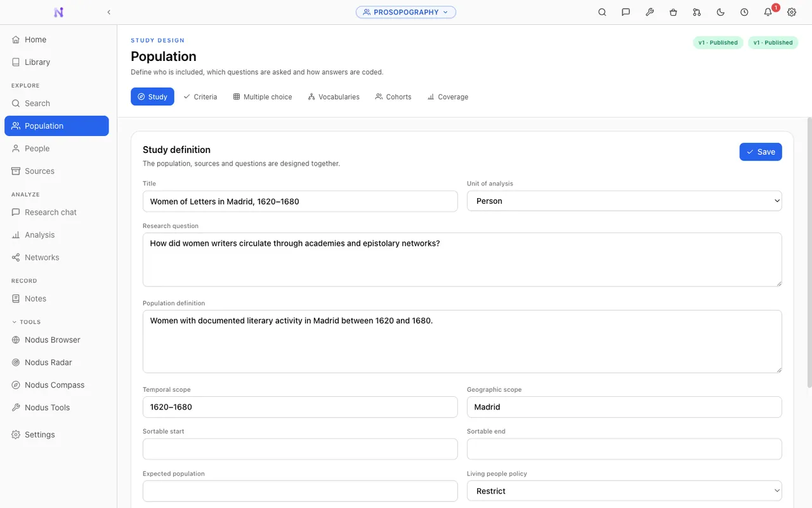Switch to the Coverage tab
812x508 pixels.
point(448,97)
